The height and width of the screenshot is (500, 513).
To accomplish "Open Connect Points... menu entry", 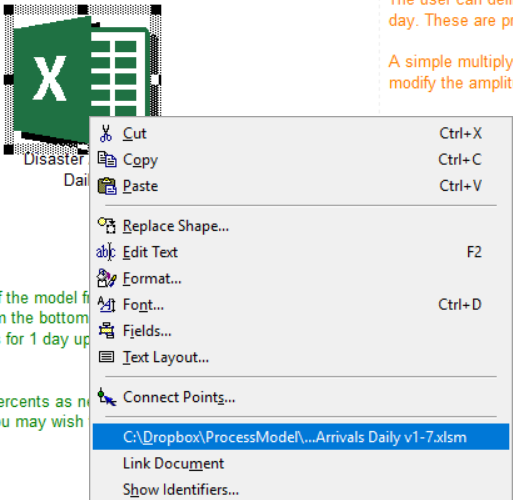I will tap(301, 397).
